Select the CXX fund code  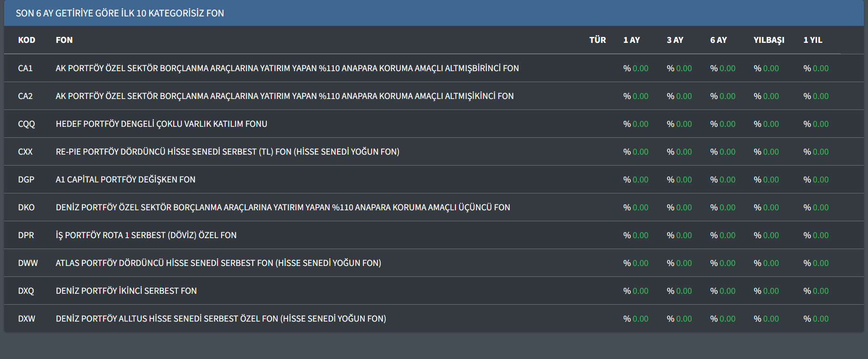(x=26, y=152)
